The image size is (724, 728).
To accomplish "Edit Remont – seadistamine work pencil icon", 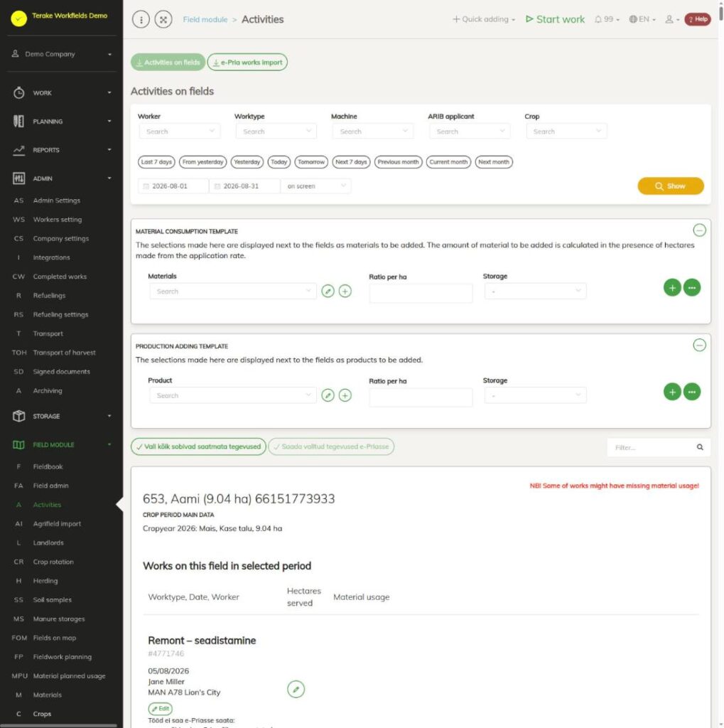I will coord(296,689).
